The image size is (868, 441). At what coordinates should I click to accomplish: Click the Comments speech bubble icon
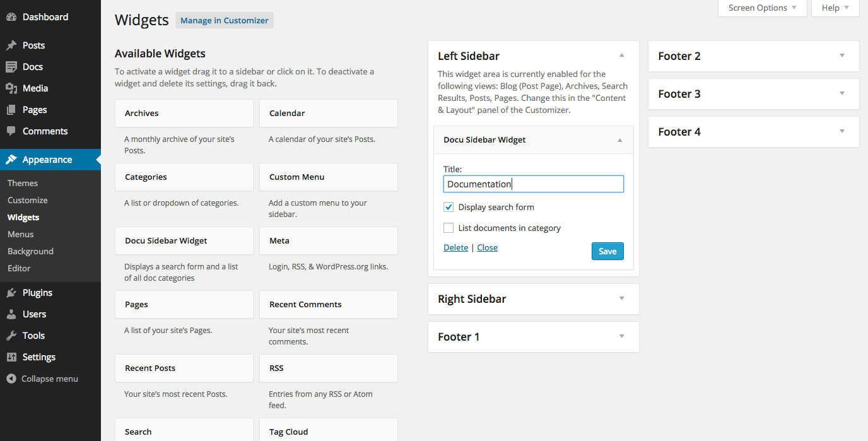coord(11,131)
